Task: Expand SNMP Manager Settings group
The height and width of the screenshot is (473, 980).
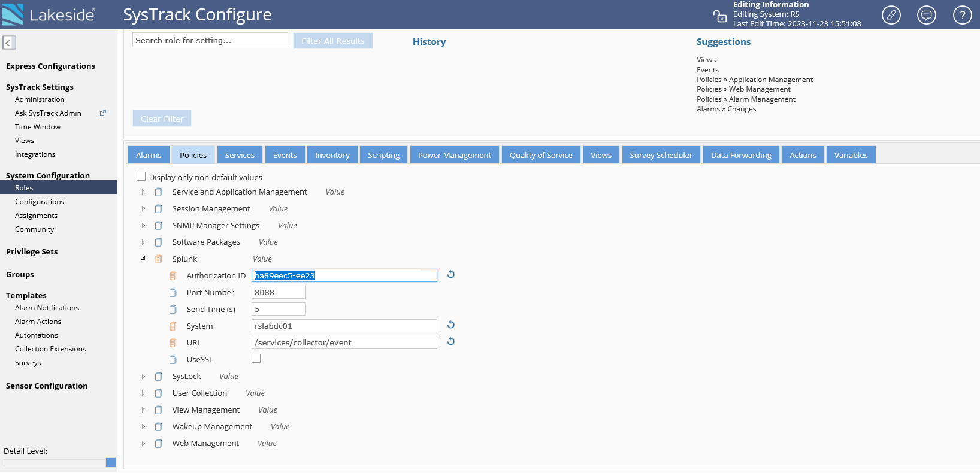Action: tap(143, 226)
